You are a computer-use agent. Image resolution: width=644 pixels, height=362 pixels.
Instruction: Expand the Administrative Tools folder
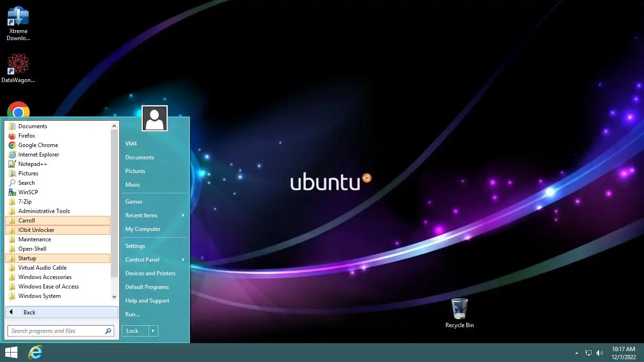click(x=58, y=211)
